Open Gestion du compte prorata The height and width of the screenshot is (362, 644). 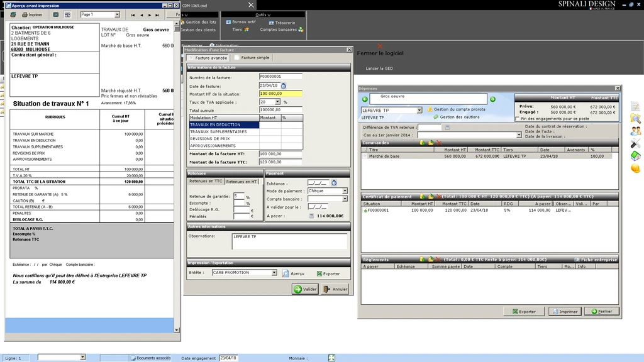459,109
